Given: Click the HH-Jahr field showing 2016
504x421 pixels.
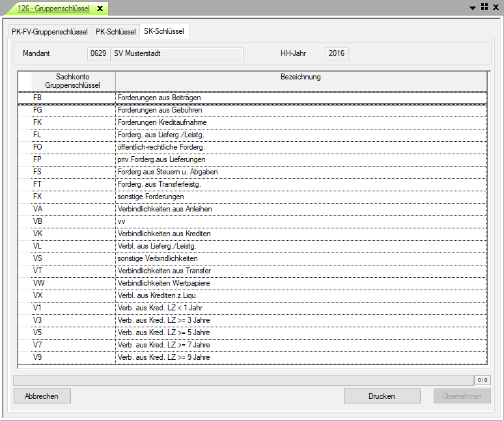Looking at the screenshot, I should point(337,53).
